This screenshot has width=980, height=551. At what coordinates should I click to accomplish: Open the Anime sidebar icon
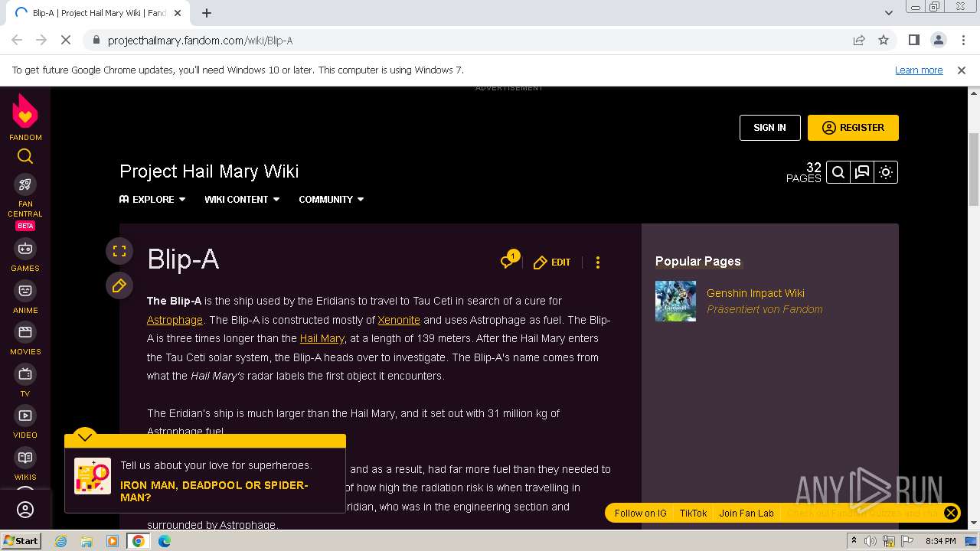tap(25, 291)
